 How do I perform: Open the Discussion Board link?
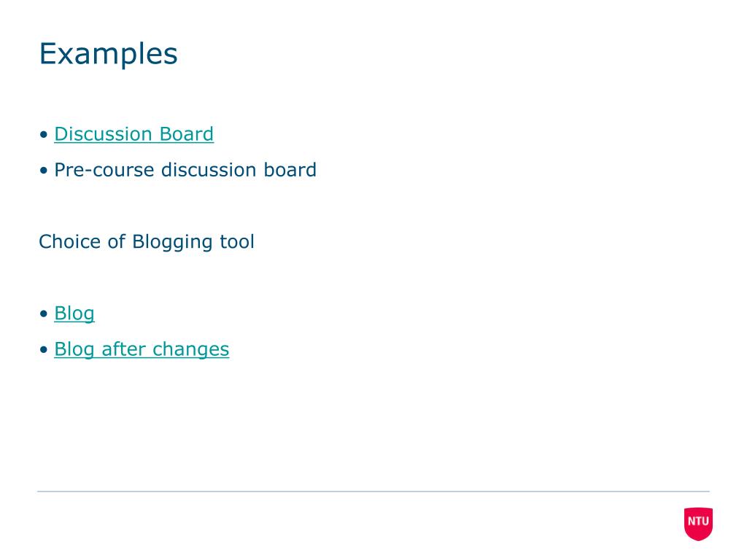tap(134, 134)
